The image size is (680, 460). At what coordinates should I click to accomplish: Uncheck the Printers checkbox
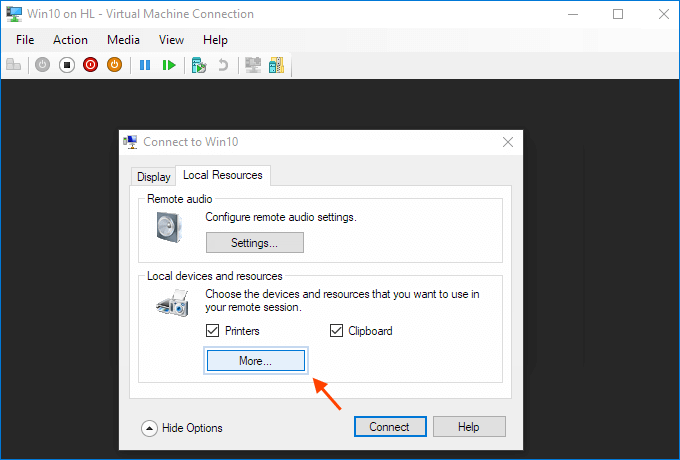pyautogui.click(x=212, y=331)
